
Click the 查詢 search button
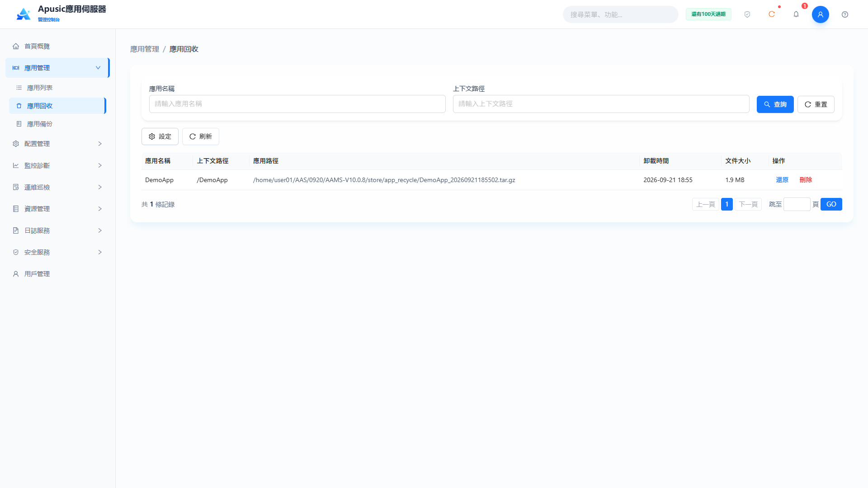point(775,104)
